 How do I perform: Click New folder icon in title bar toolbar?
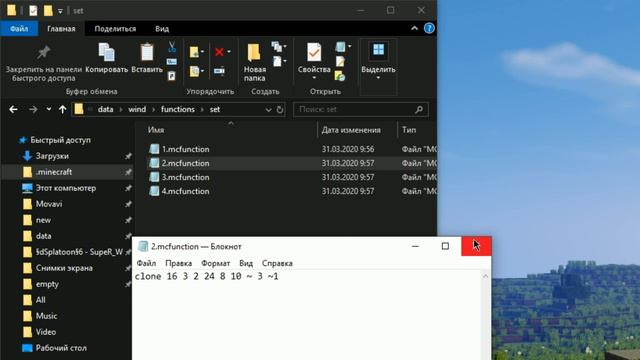coord(48,11)
